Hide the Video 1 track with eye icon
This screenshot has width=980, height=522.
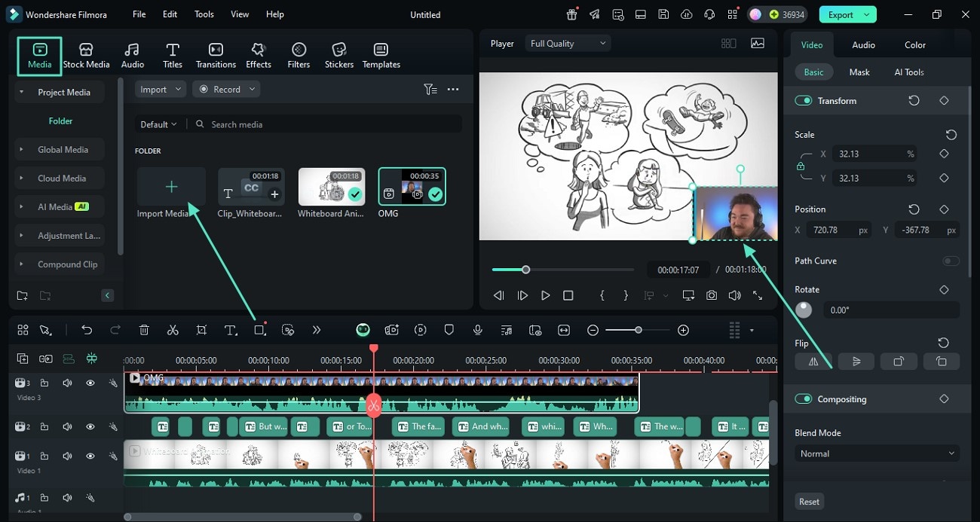point(90,456)
